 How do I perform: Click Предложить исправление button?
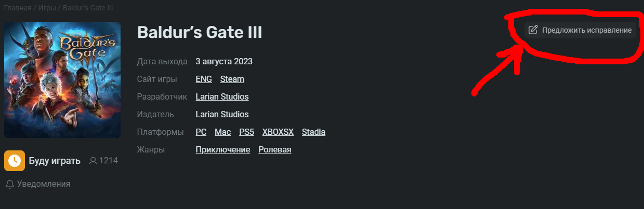click(x=580, y=30)
